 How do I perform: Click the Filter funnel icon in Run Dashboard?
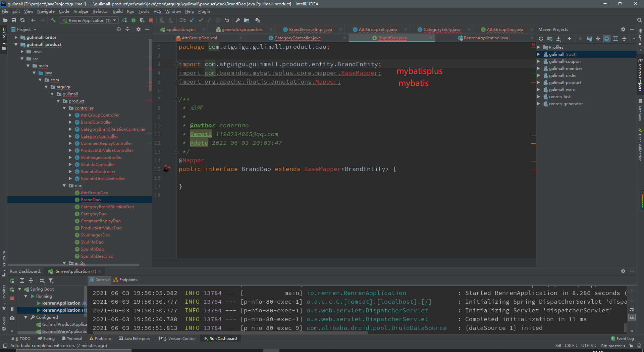[51, 280]
